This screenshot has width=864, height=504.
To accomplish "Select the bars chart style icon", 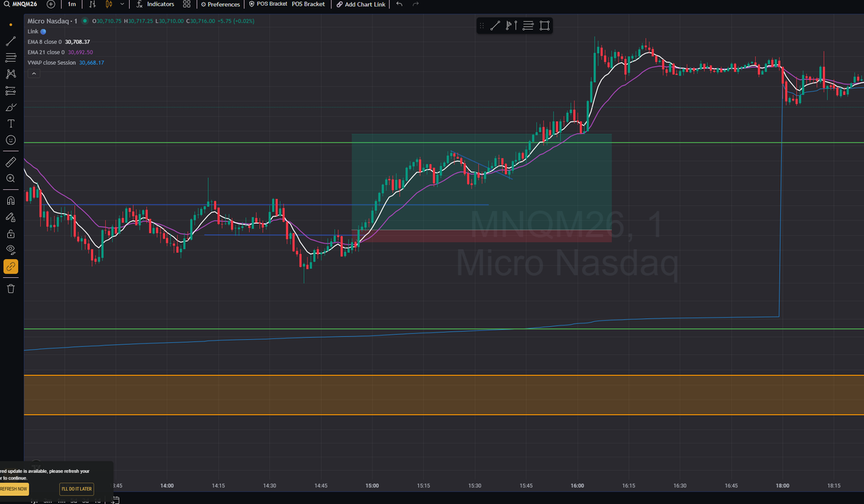I will point(93,4).
